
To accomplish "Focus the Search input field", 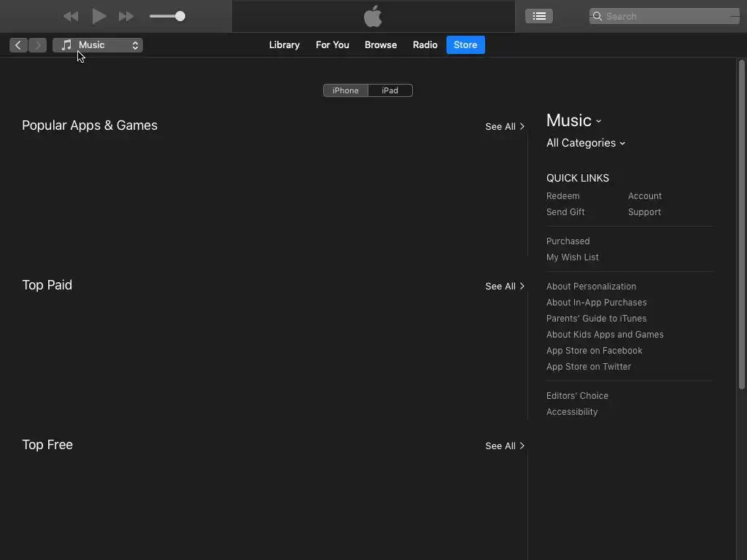I will tap(664, 16).
